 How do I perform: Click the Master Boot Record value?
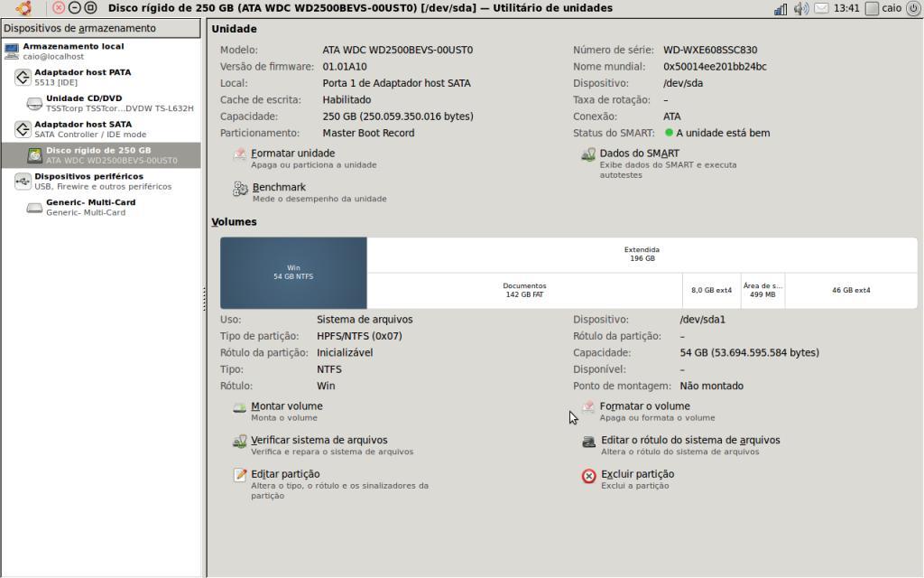(x=368, y=134)
